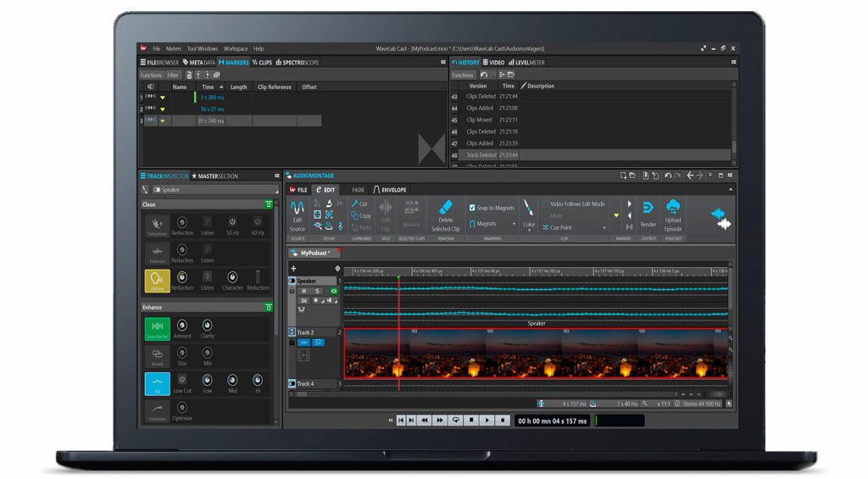Toggle the DeEsser Listen button
The height and width of the screenshot is (479, 868).
point(207,276)
